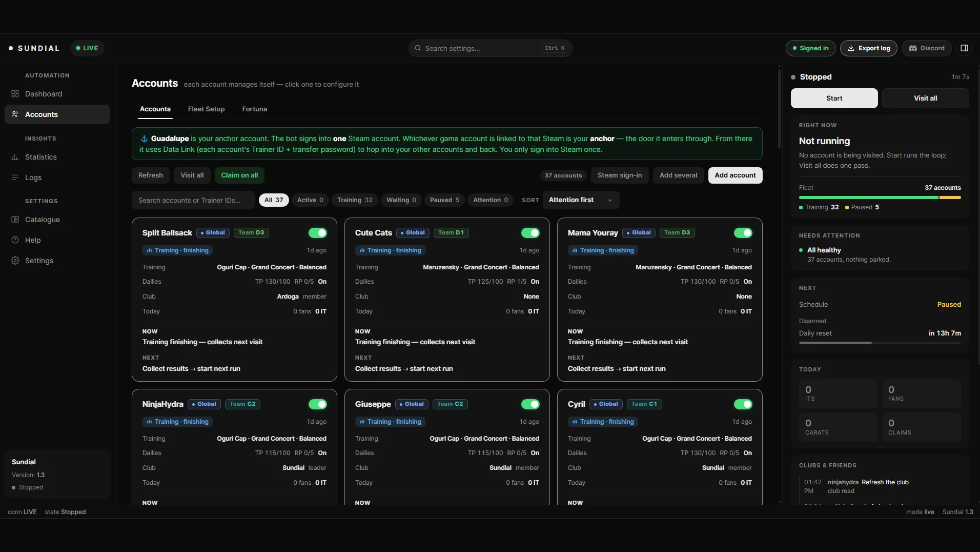Click the Add several button
Image resolution: width=980 pixels, height=552 pixels.
pyautogui.click(x=678, y=175)
